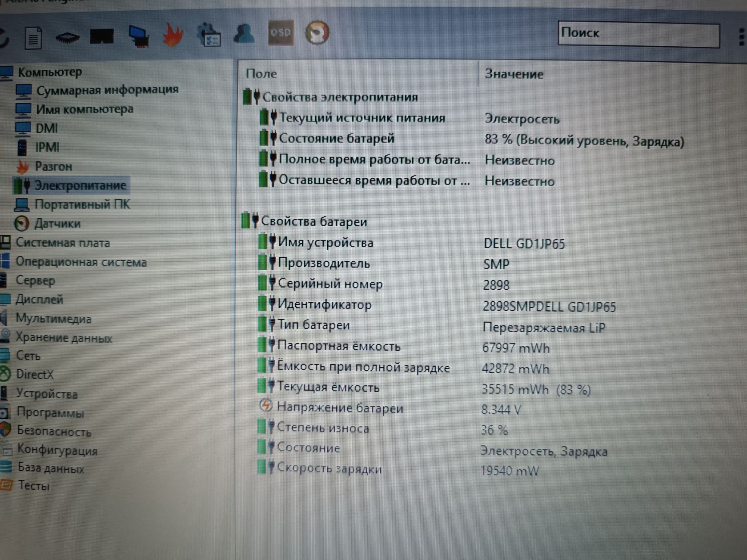
Task: Open the Report icon in toolbar
Action: click(33, 37)
